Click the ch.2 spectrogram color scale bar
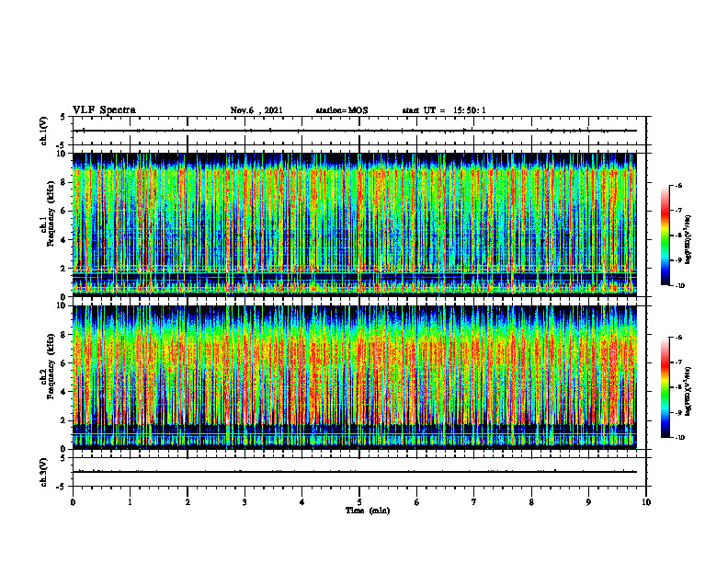The image size is (728, 563). [x=665, y=387]
